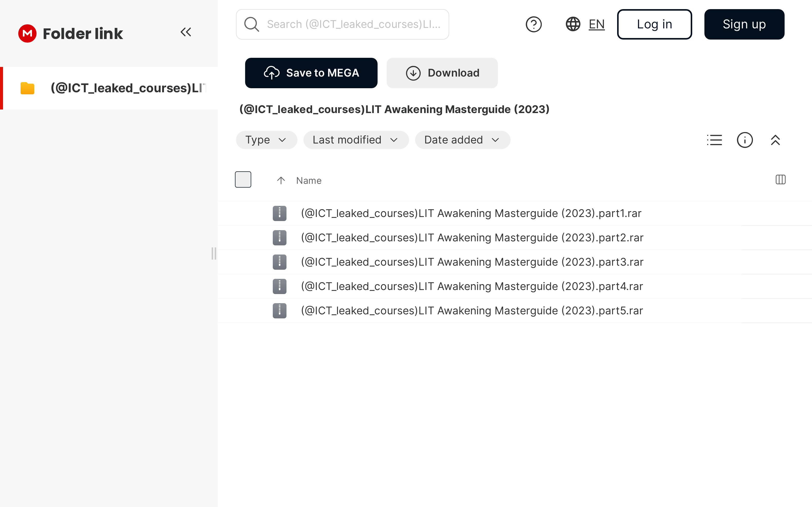Open the help question mark icon
The height and width of the screenshot is (507, 812).
point(533,24)
